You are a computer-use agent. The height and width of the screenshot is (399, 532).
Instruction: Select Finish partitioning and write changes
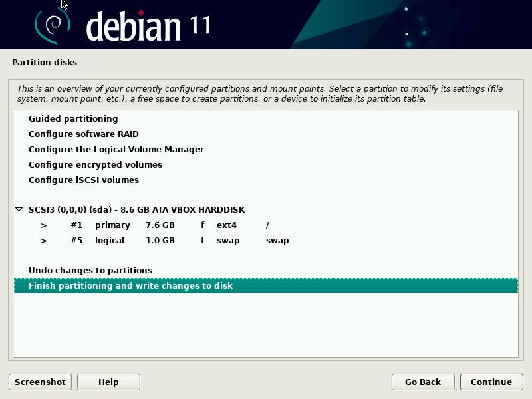(x=129, y=285)
